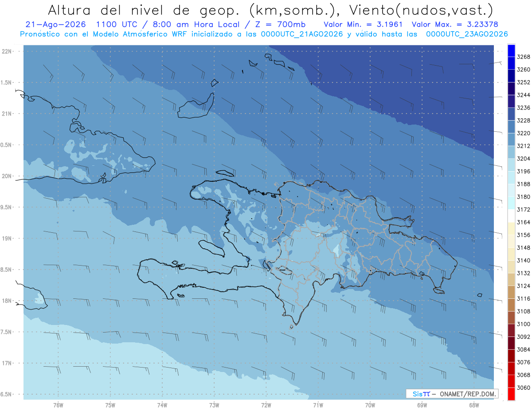Click the 68W longitude label

[474, 405]
